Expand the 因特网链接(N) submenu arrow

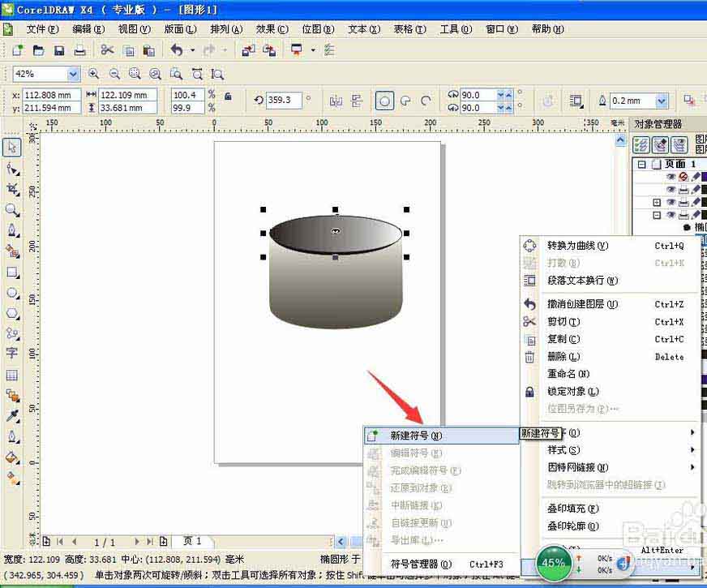(692, 467)
